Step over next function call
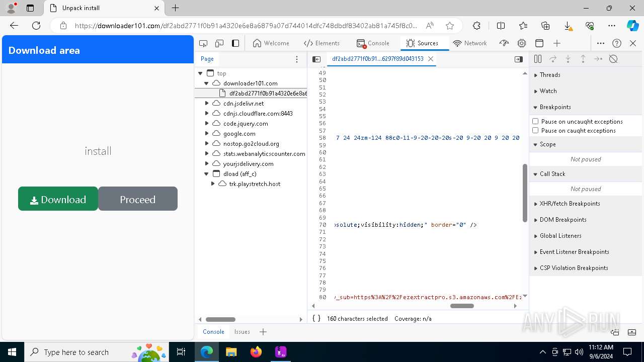Viewport: 644px width, 362px height. point(553,59)
